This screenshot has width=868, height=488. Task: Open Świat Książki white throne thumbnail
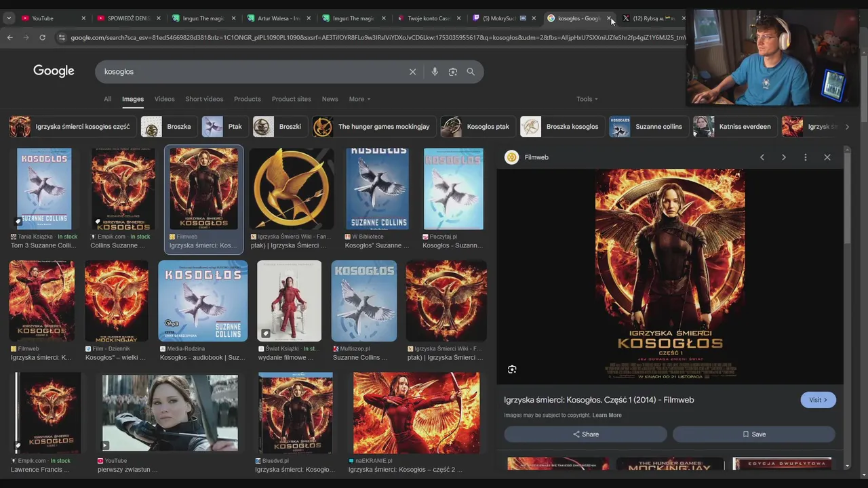coord(289,301)
